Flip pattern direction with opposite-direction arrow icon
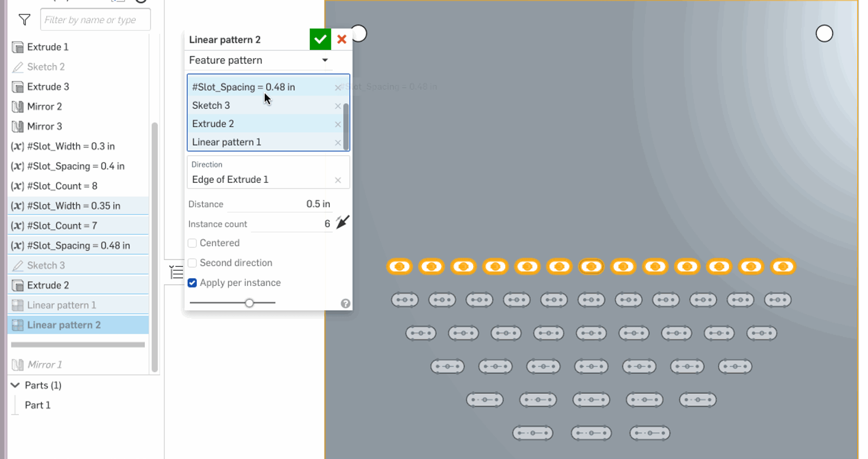The image size is (868, 459). click(342, 222)
